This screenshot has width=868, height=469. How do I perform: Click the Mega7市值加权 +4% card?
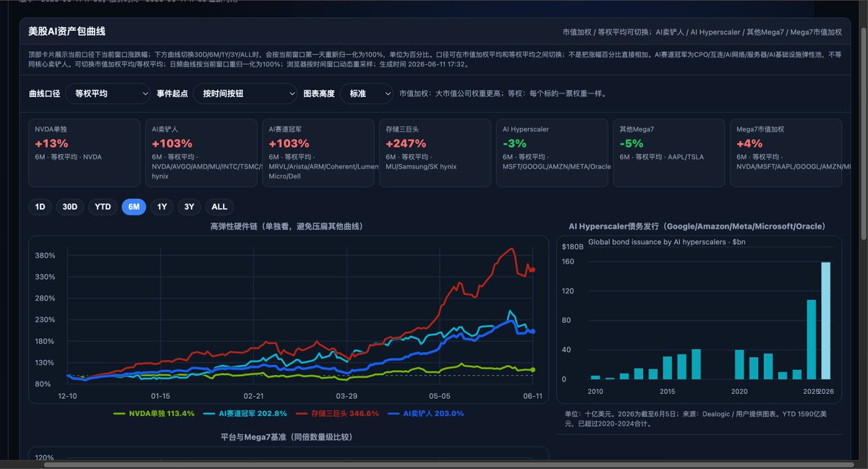coord(786,153)
